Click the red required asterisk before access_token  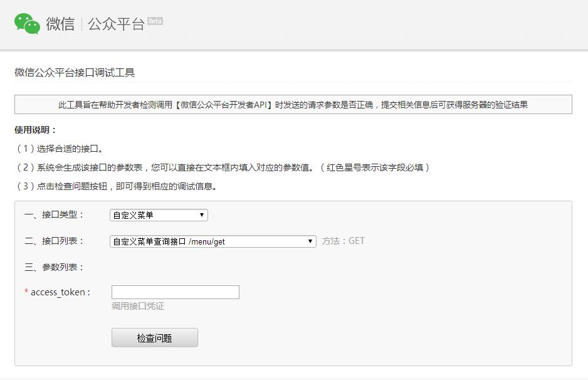pos(26,293)
